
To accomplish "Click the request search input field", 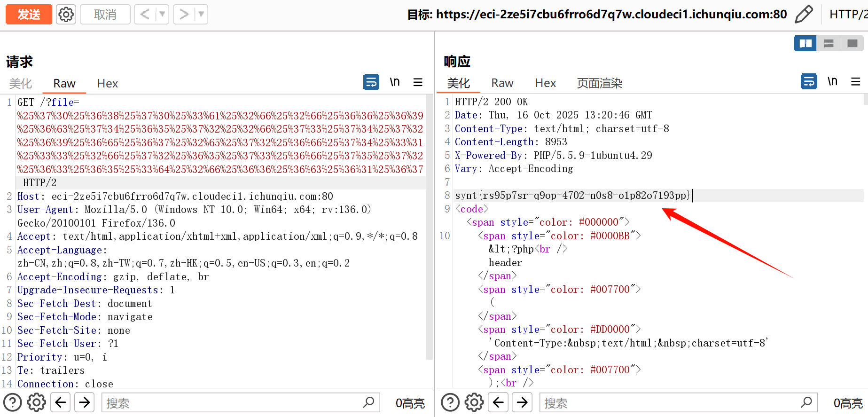I will (x=233, y=403).
